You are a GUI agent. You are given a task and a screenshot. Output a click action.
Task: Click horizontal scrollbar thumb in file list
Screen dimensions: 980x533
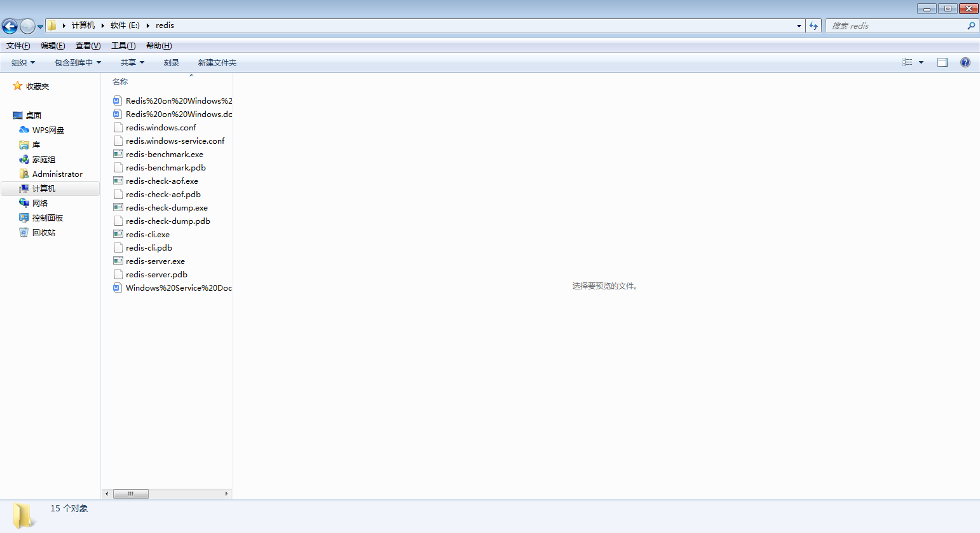point(131,494)
